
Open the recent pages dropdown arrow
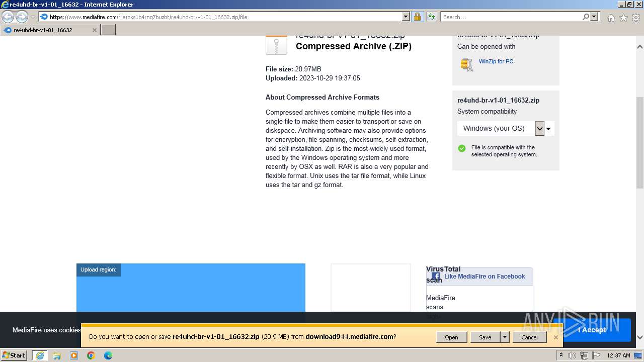pyautogui.click(x=33, y=17)
